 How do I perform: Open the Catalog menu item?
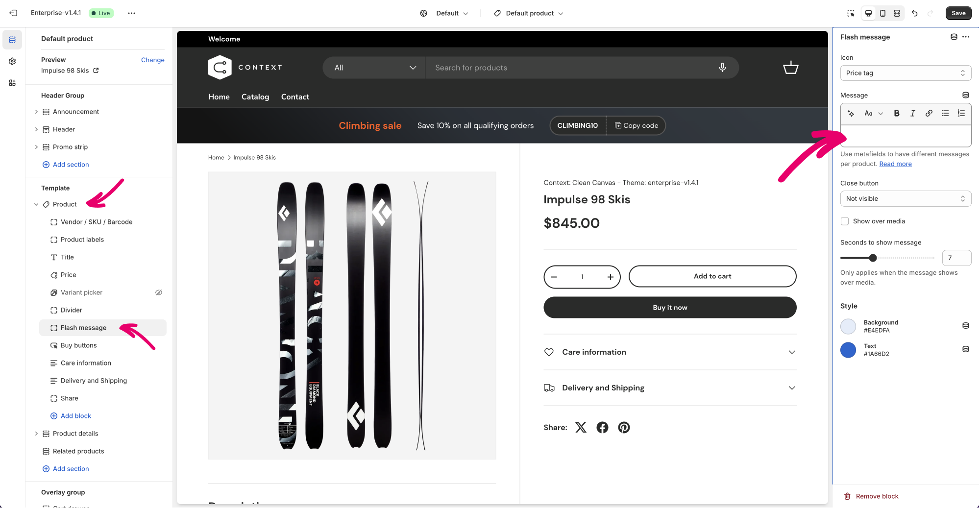[255, 97]
